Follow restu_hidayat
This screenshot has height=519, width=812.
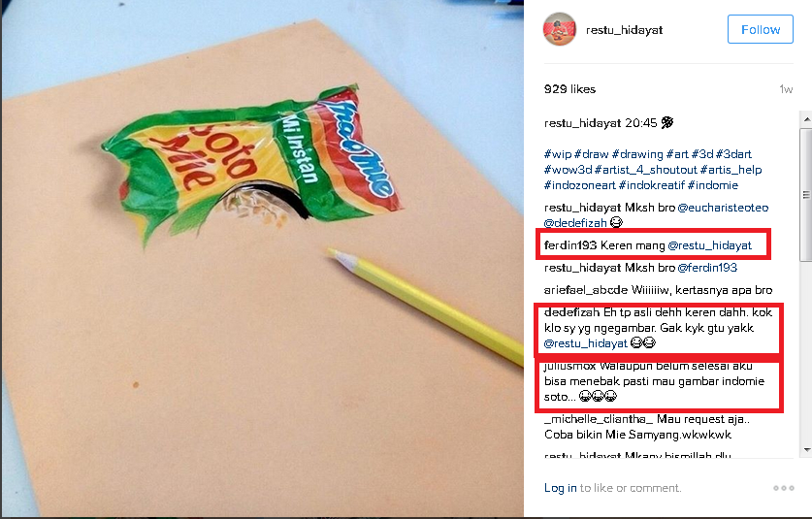point(761,29)
